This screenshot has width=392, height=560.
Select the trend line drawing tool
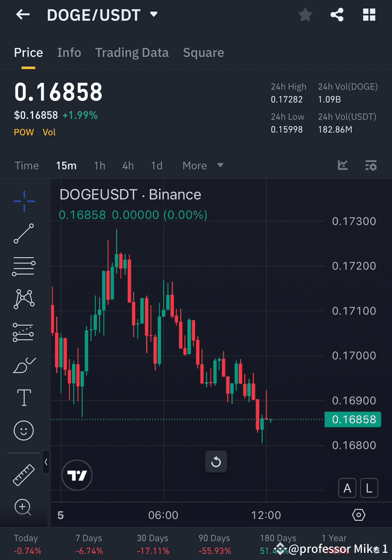click(24, 233)
